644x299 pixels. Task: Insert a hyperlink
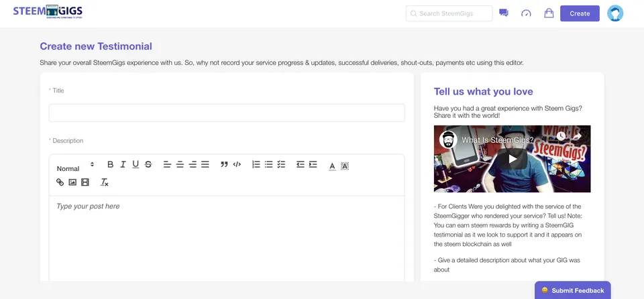(x=60, y=182)
